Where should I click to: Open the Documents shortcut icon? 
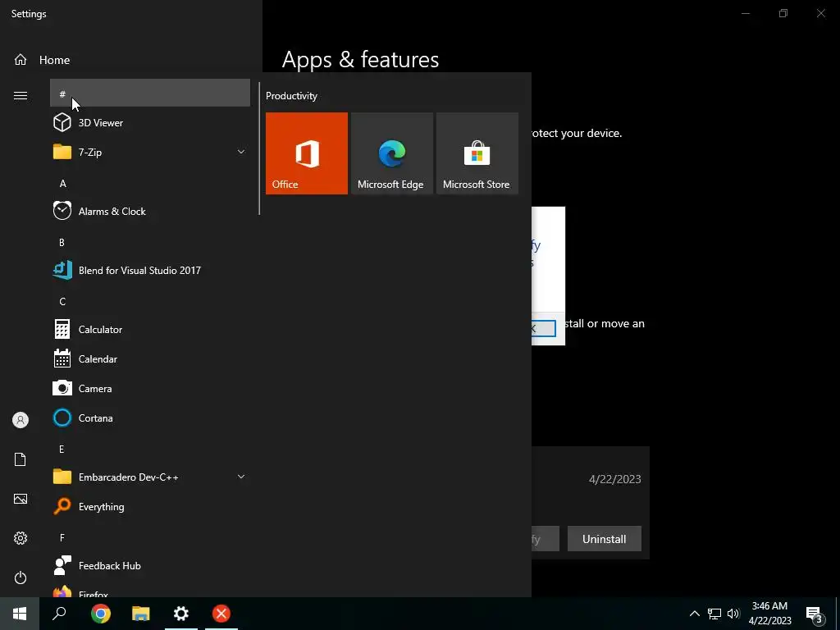tap(21, 459)
